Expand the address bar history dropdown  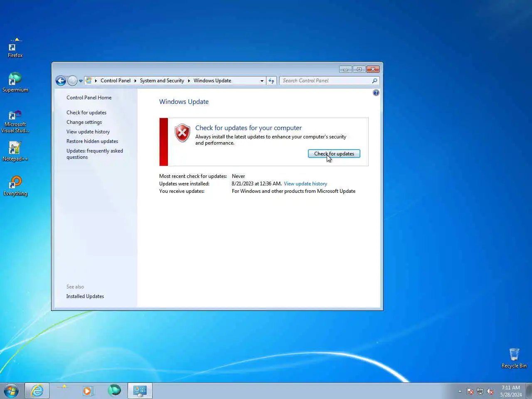(262, 81)
